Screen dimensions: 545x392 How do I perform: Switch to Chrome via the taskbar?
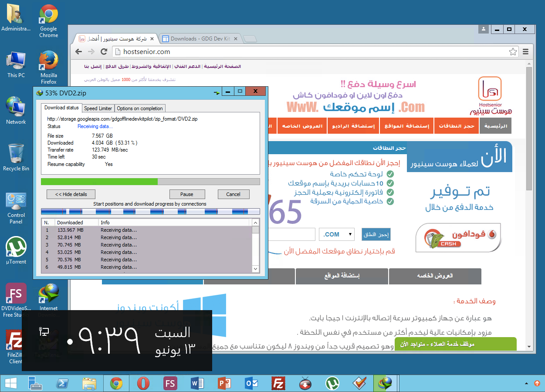[x=116, y=383]
